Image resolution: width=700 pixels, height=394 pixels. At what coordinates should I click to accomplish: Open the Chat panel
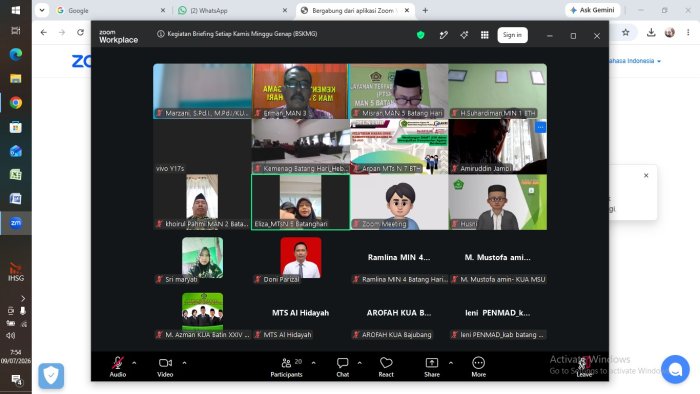[342, 367]
